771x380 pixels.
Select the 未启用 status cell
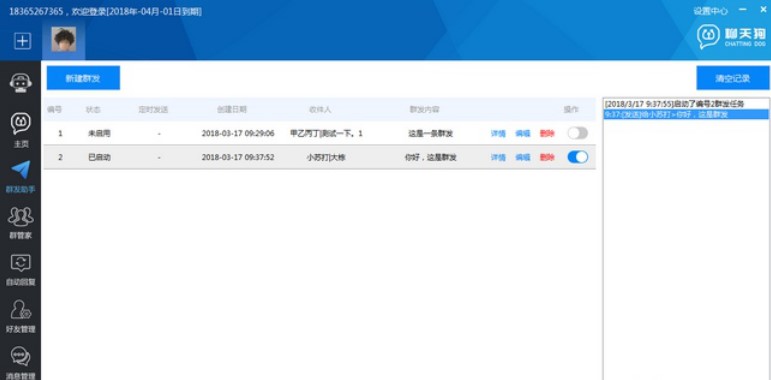99,134
